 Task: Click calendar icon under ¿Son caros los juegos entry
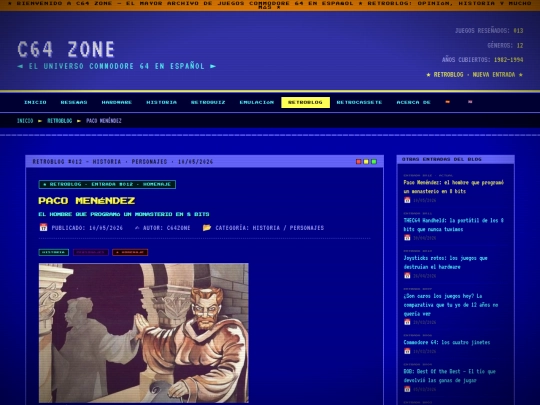pyautogui.click(x=407, y=322)
